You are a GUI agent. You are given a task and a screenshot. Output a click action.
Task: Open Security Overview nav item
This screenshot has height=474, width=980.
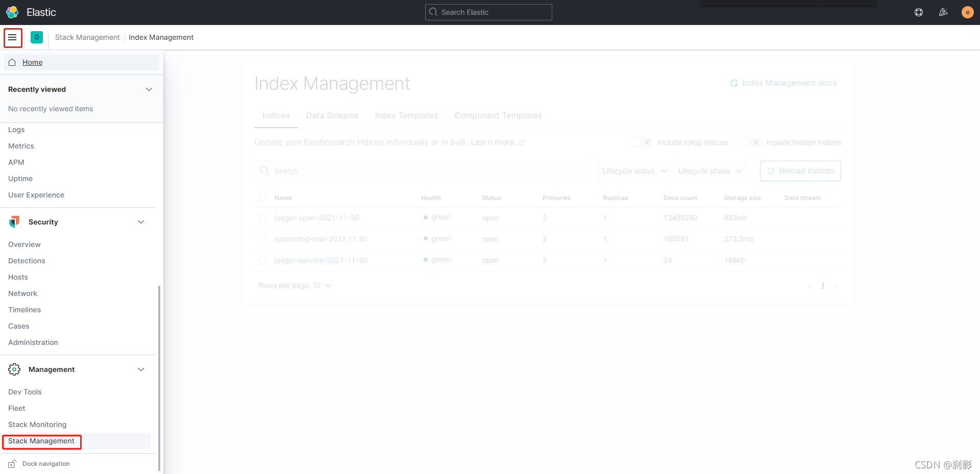24,244
